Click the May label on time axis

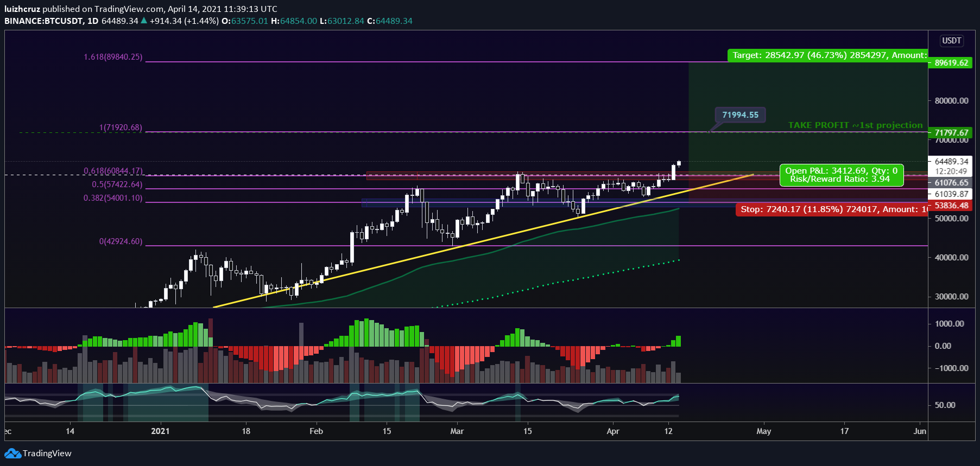point(764,431)
